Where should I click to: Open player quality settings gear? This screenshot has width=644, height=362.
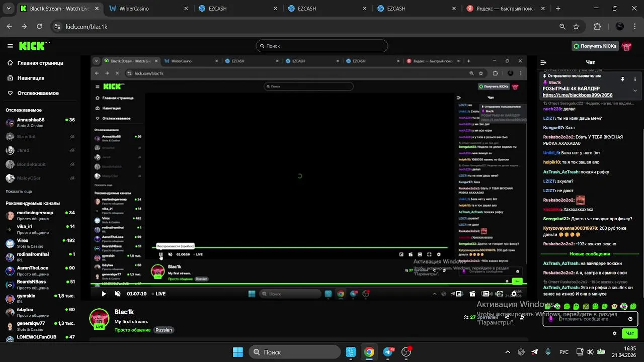pos(514,294)
